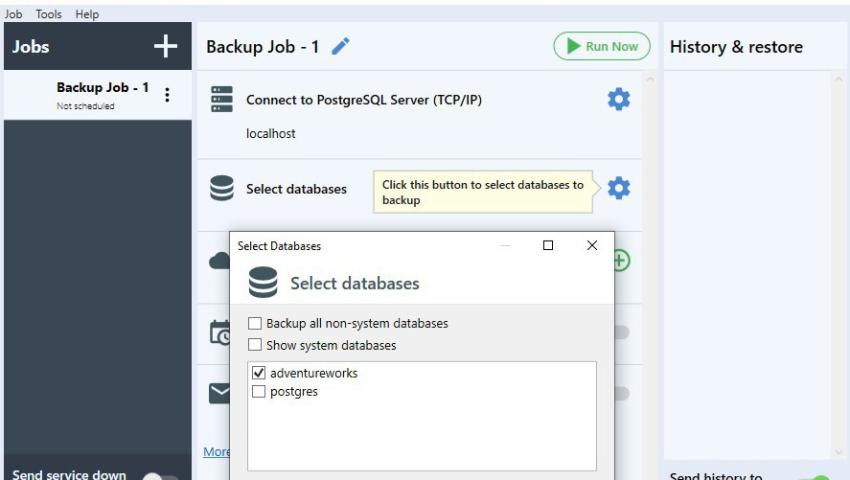Viewport: 850px width, 480px height.
Task: Open the Help menu
Action: click(x=87, y=14)
